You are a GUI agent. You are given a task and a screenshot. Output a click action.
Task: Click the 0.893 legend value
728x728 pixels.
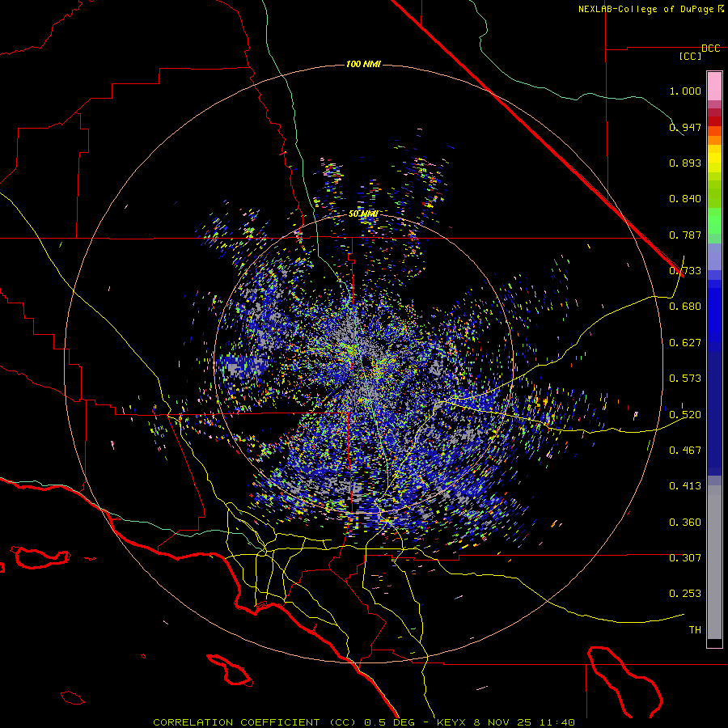685,163
